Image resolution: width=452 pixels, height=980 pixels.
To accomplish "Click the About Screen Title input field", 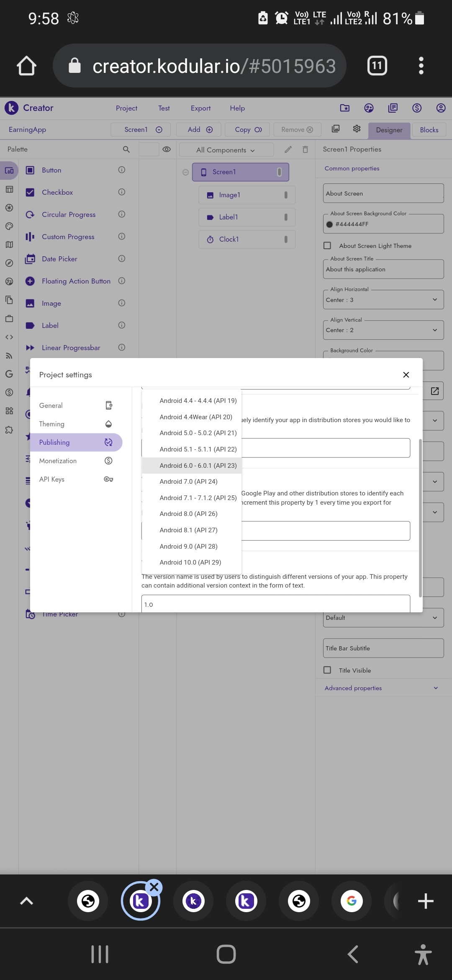I will pos(383,269).
